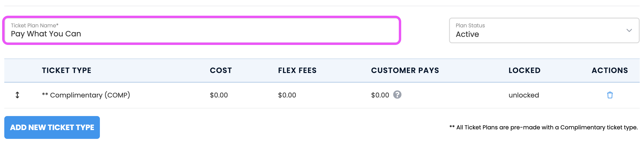Click the $0.00 customer pays amount

pos(380,95)
